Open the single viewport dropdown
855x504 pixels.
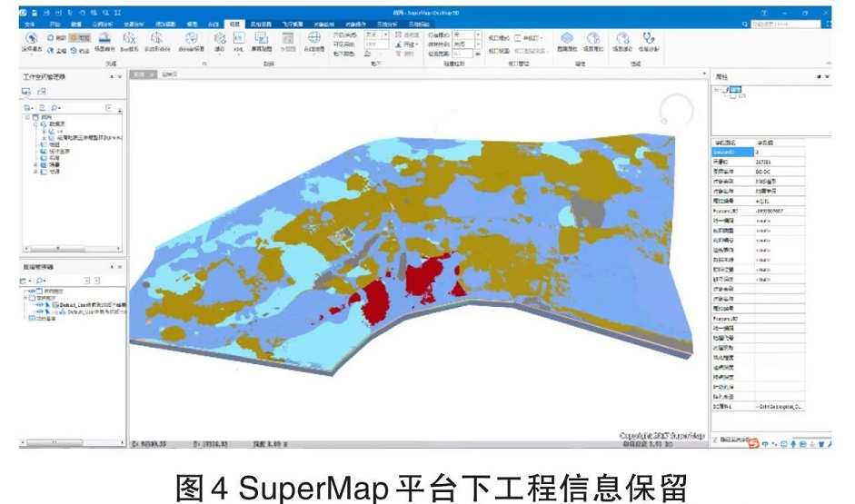click(x=529, y=38)
